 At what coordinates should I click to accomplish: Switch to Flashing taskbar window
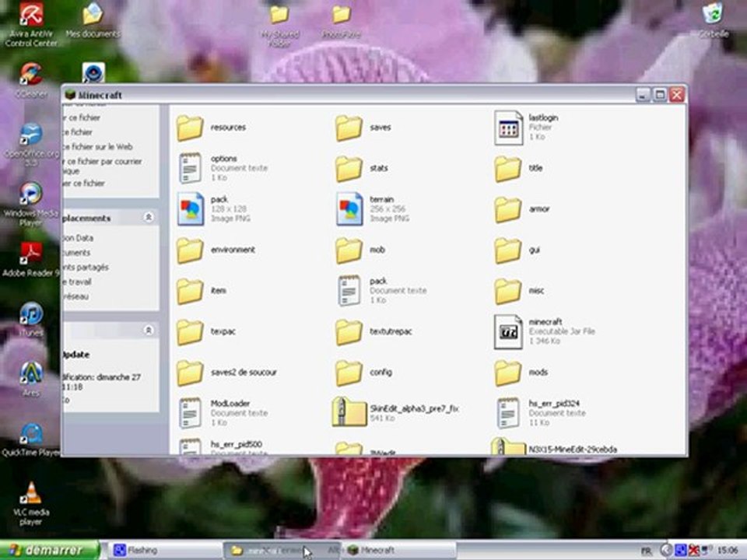click(x=164, y=551)
